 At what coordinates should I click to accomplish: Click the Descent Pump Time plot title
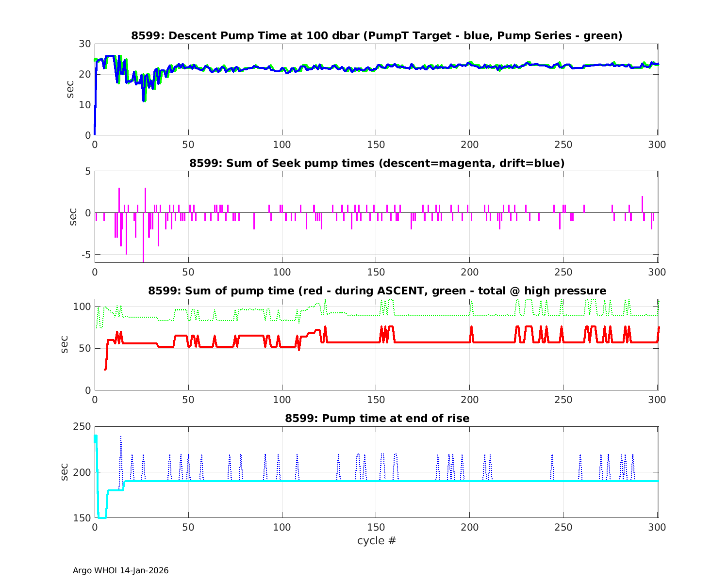(377, 36)
